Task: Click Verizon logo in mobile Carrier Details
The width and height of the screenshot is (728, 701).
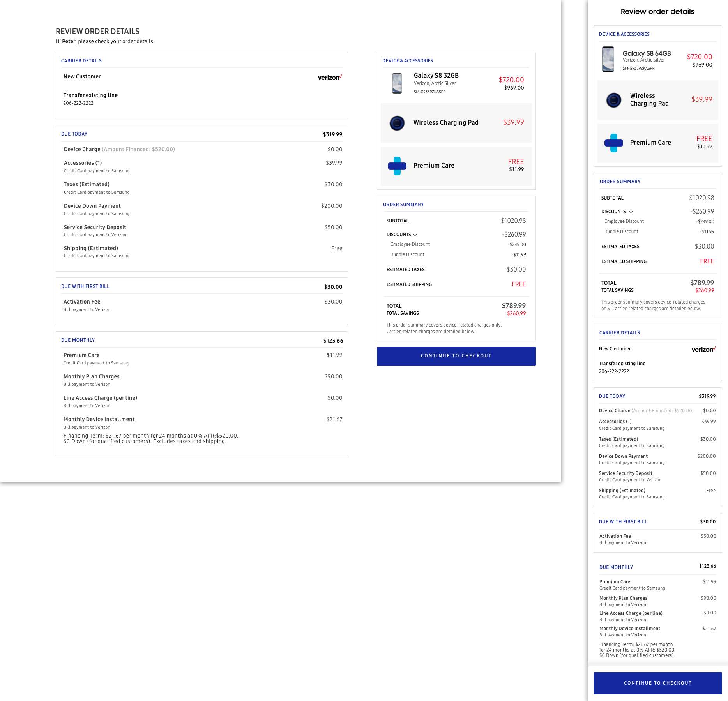Action: click(703, 349)
